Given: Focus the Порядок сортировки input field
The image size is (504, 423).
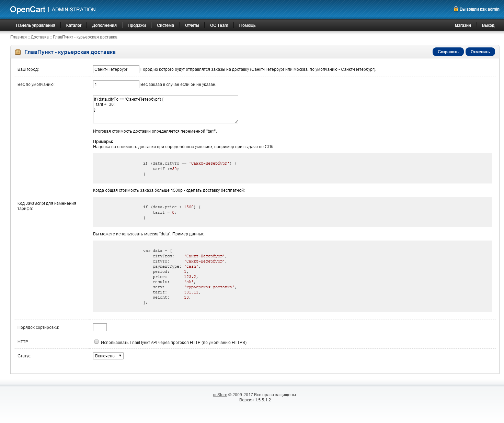Looking at the screenshot, I should point(100,327).
